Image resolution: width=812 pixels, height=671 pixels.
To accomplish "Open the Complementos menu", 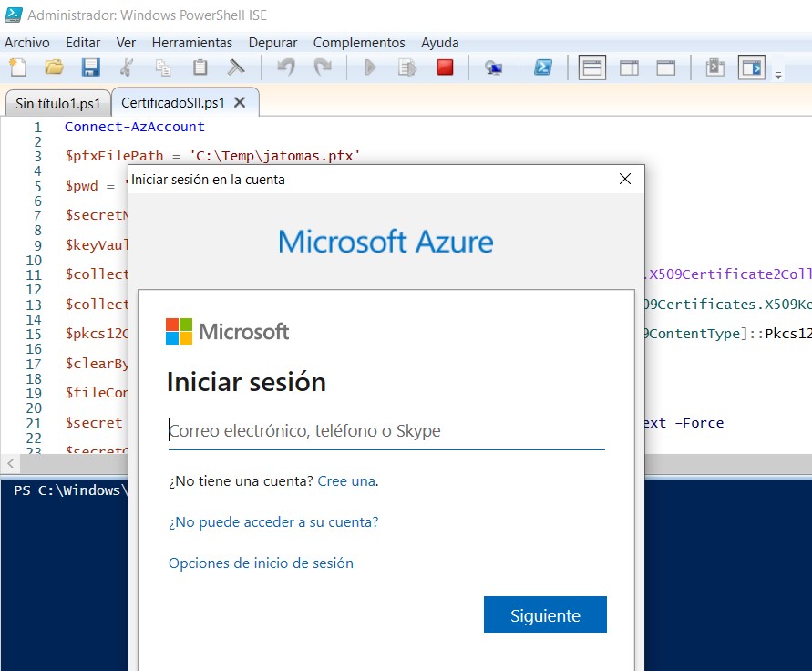I will (x=359, y=43).
